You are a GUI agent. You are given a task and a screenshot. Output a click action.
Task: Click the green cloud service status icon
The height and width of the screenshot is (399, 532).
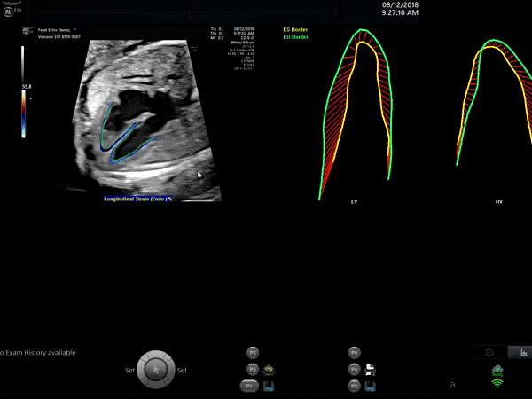coord(497,371)
